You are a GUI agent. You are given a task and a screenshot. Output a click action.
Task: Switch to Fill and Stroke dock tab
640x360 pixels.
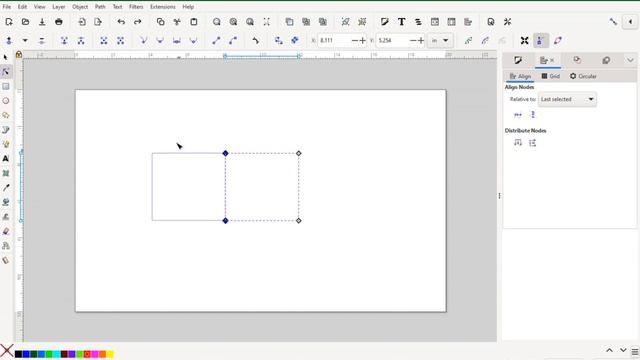point(518,60)
